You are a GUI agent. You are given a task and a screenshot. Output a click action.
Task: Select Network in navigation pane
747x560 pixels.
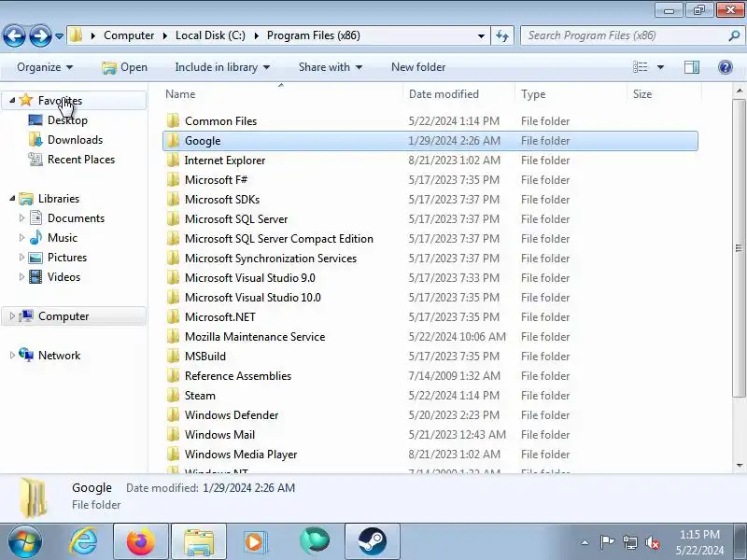(x=59, y=356)
